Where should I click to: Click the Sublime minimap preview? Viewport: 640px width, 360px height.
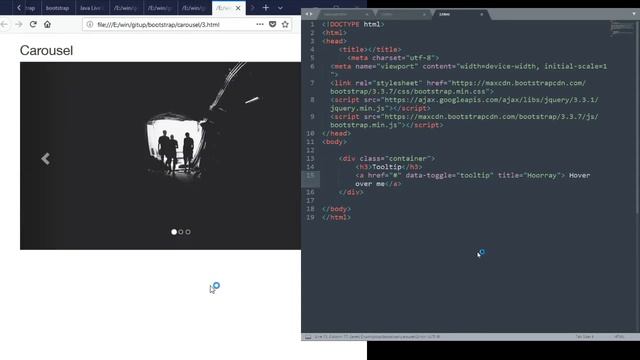tap(621, 29)
